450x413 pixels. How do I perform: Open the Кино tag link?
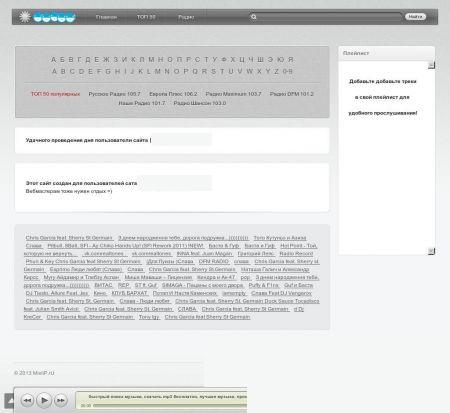pyautogui.click(x=100, y=293)
